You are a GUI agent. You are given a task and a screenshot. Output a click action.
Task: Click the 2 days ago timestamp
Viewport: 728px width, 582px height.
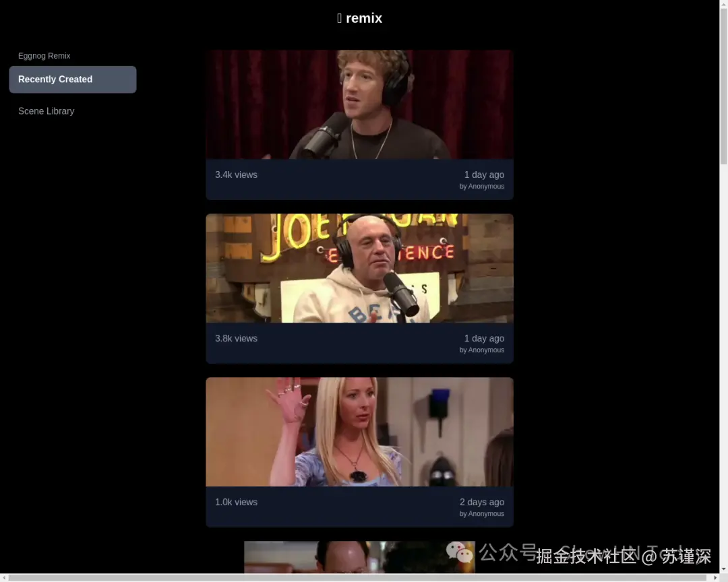(482, 502)
